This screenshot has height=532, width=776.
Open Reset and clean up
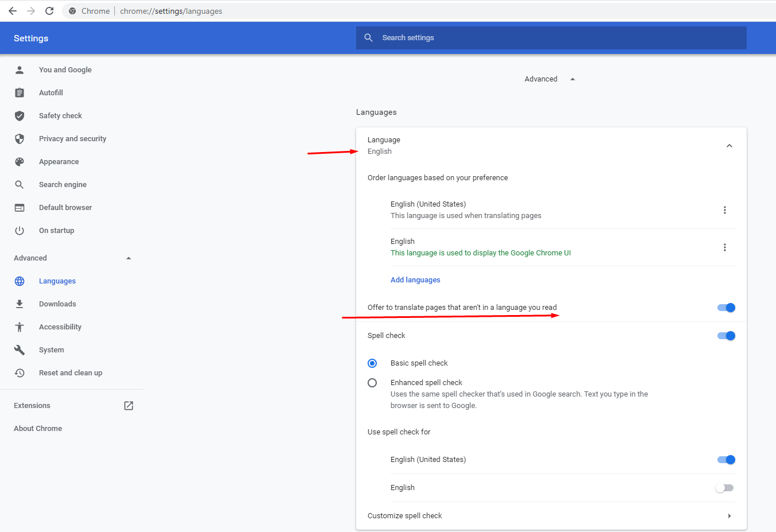click(x=71, y=373)
